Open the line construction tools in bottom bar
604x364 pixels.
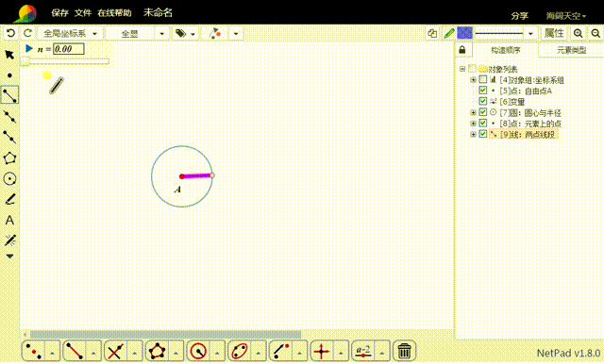click(75, 351)
